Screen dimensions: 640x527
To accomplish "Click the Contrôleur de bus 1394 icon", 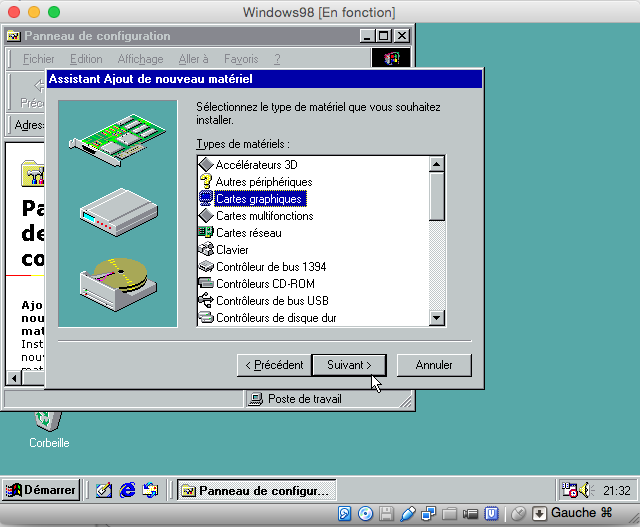I will 206,266.
